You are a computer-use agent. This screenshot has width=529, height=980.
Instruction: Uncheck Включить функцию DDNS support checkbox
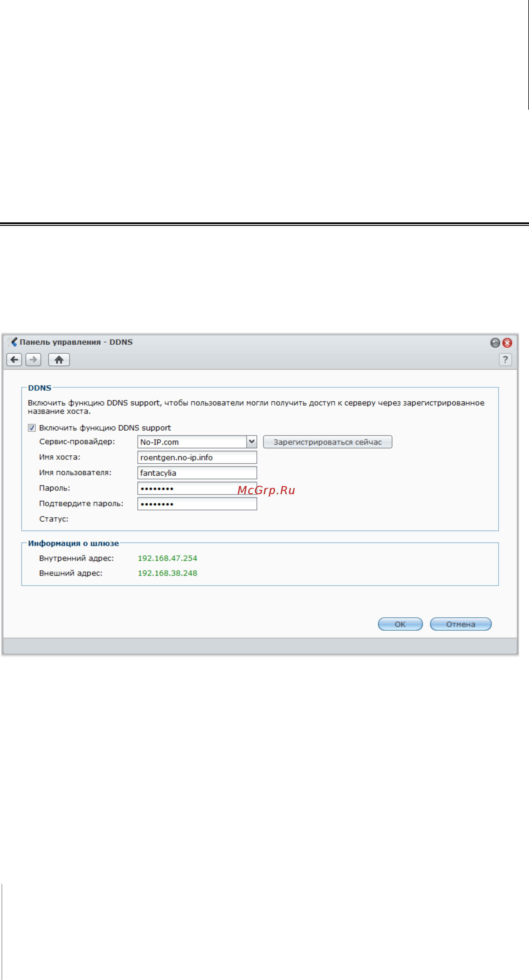coord(32,428)
